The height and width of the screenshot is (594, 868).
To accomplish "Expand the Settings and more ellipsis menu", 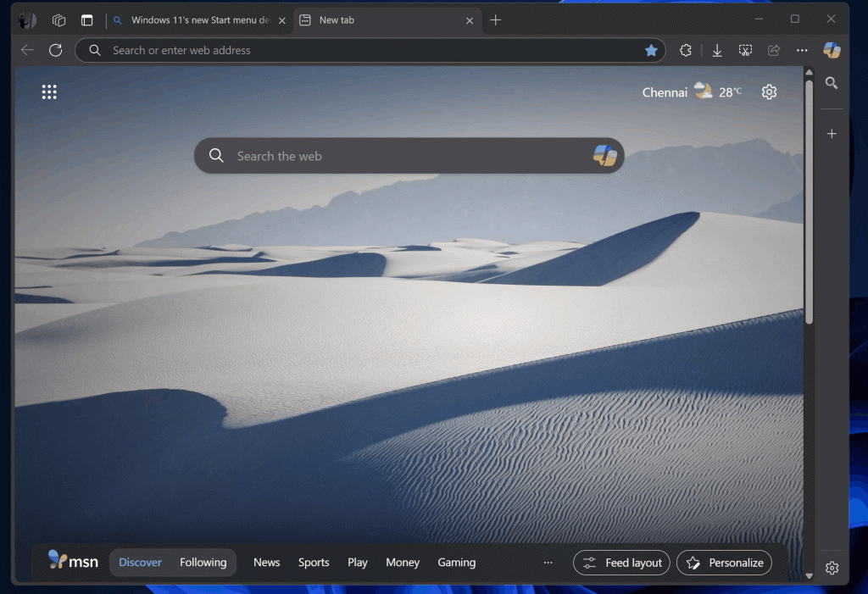I will pos(802,50).
